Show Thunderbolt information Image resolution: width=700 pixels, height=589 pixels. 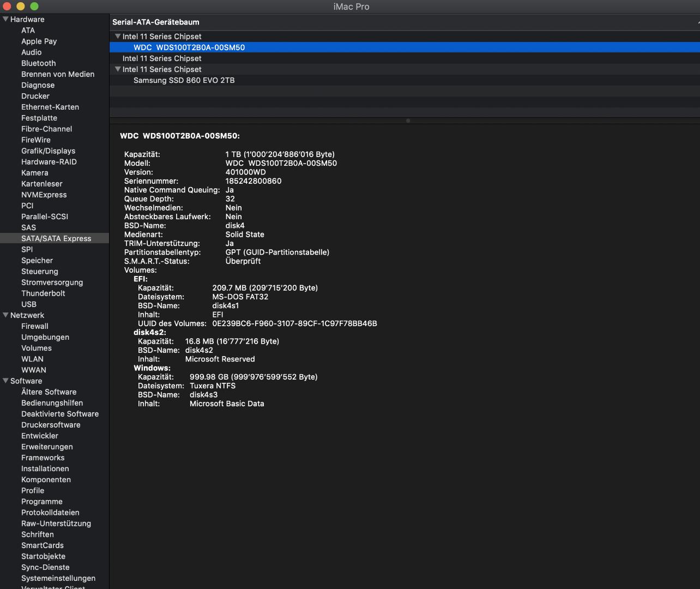[43, 293]
